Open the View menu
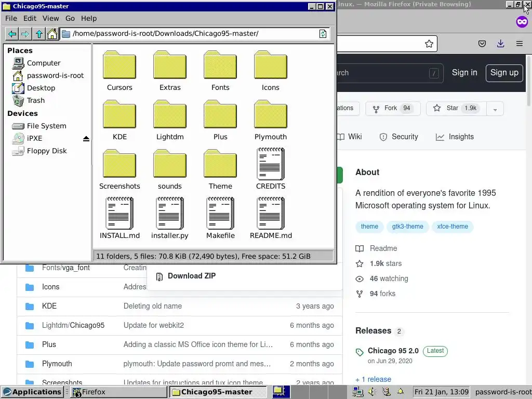 click(x=50, y=18)
